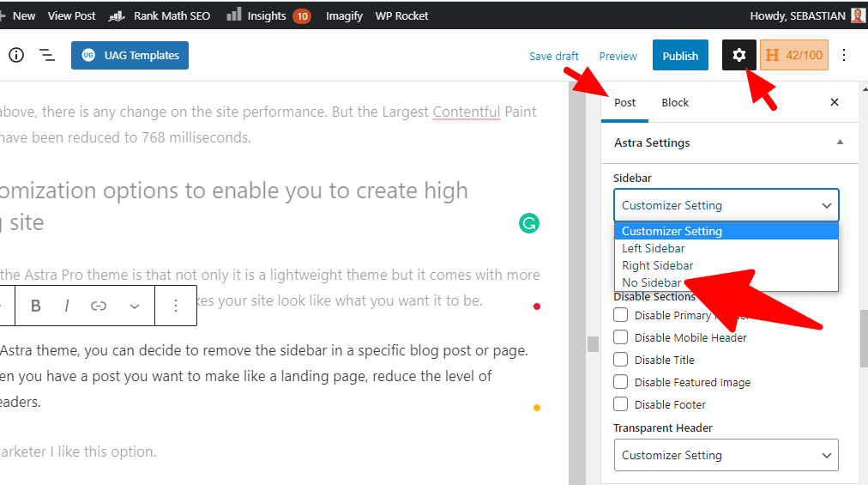Viewport: 868px width, 485px height.
Task: Choose Customizer Setting from Sidebar list
Action: 726,231
